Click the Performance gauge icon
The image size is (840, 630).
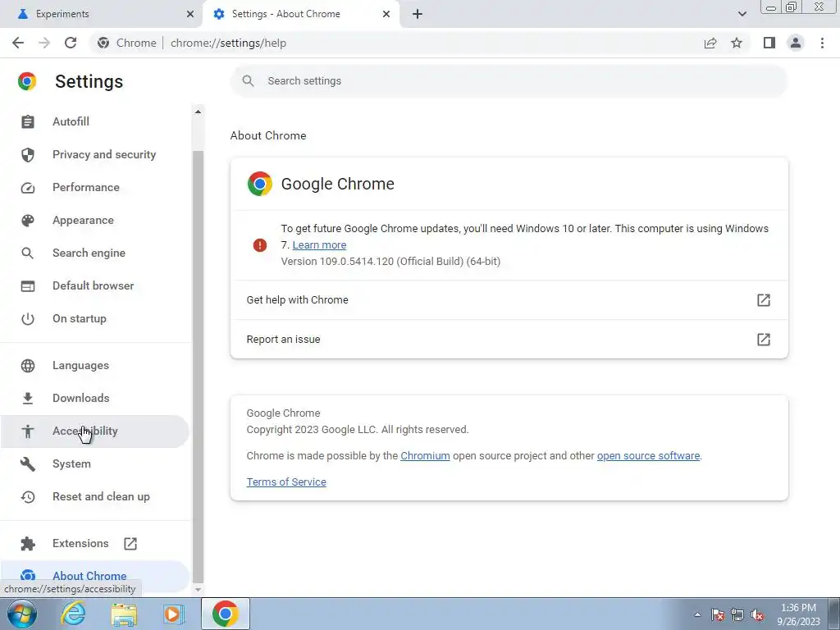(x=28, y=188)
